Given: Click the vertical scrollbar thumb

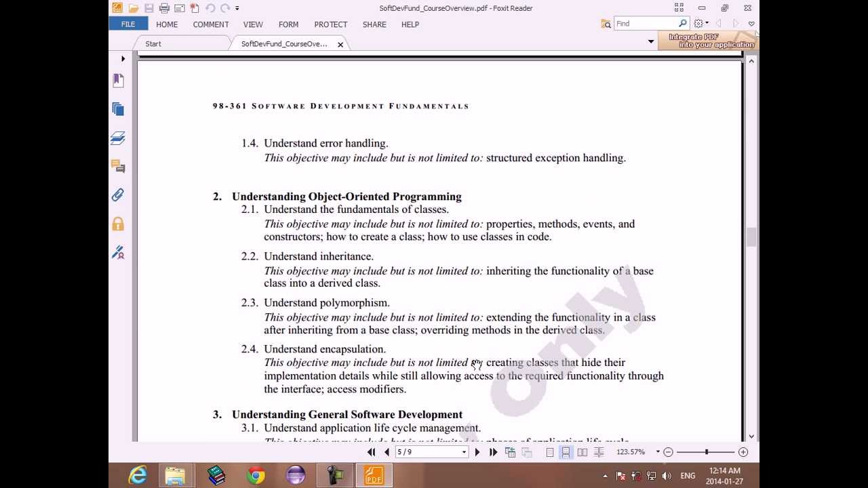Looking at the screenshot, I should coord(751,237).
